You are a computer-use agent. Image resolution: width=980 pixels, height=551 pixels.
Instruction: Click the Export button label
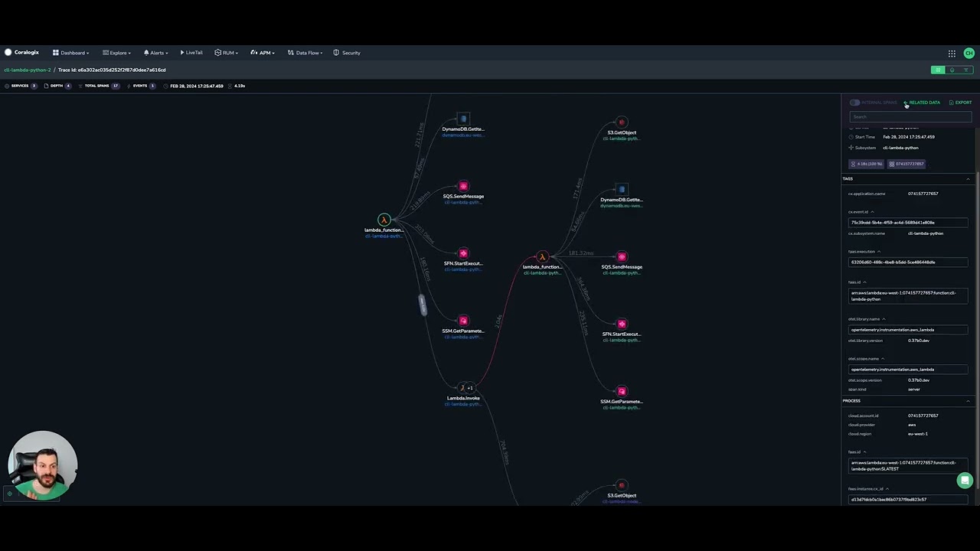click(x=963, y=103)
